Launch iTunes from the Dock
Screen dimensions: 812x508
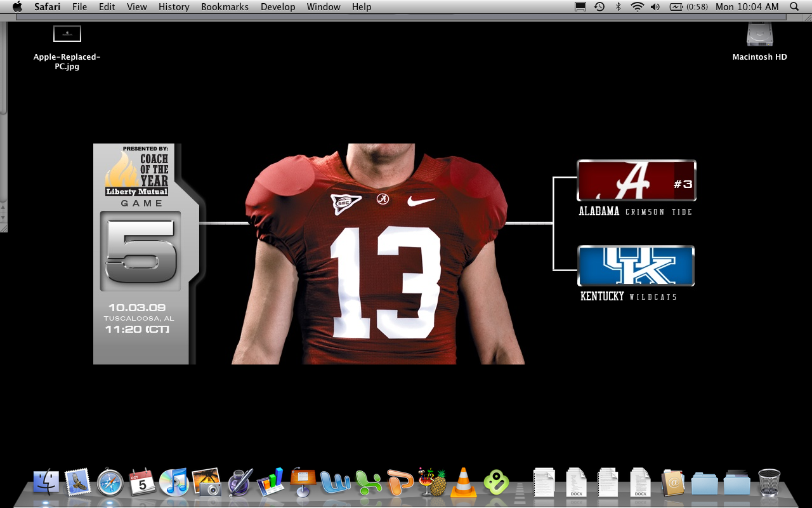click(174, 483)
